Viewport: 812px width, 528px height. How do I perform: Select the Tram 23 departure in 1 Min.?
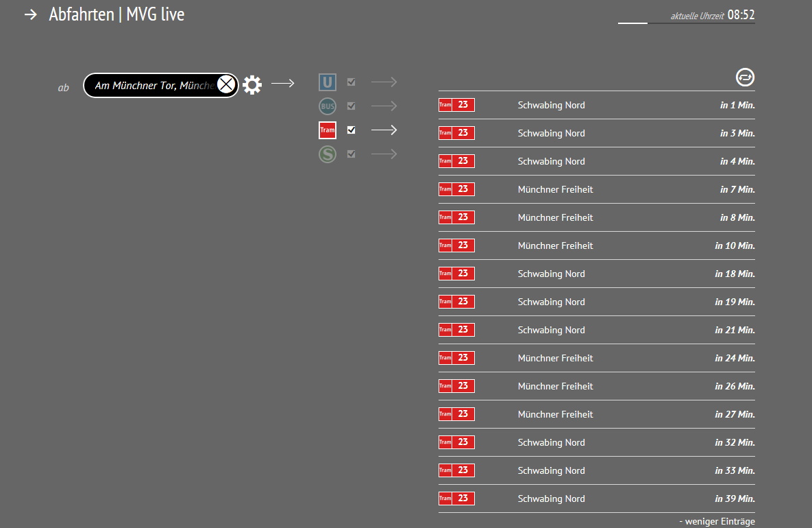596,105
